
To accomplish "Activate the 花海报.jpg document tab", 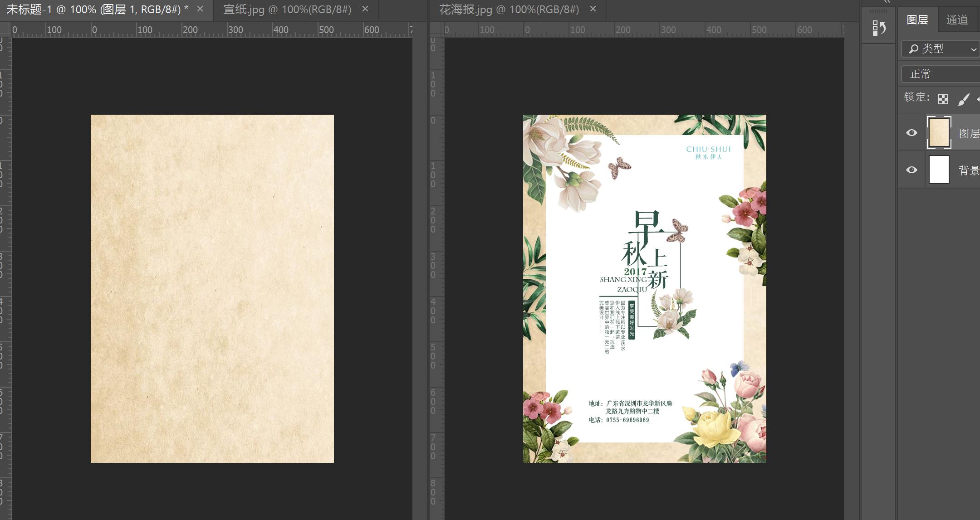I will pos(509,10).
